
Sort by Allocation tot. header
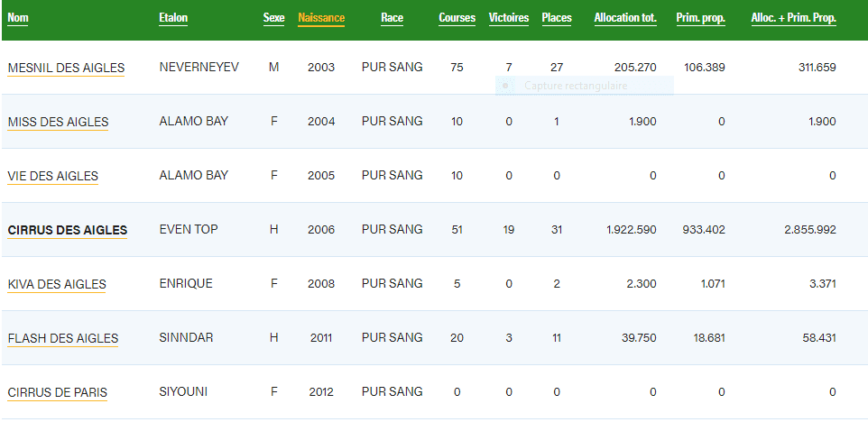[625, 18]
